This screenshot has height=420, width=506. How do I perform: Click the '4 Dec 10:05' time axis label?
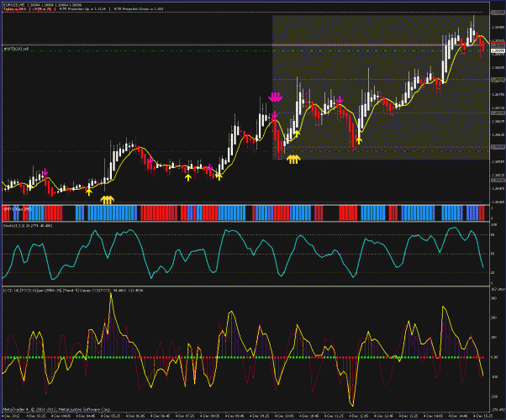click(284, 416)
